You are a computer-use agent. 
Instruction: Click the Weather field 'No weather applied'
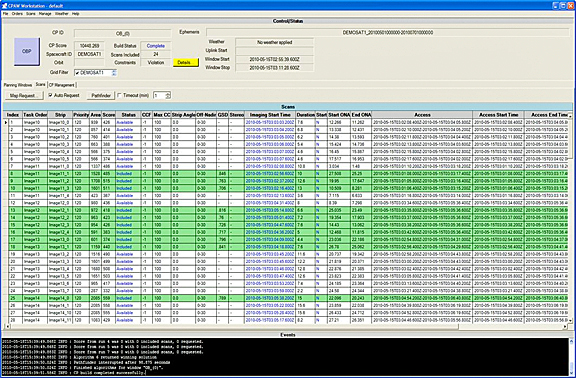coord(274,42)
